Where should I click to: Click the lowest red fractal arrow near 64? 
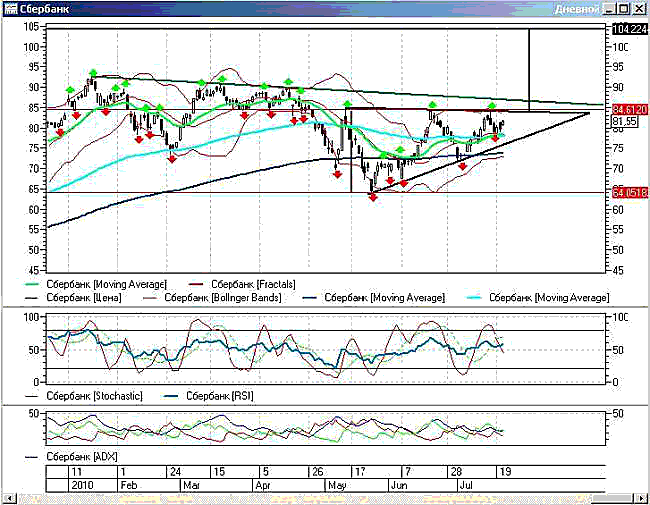373,197
